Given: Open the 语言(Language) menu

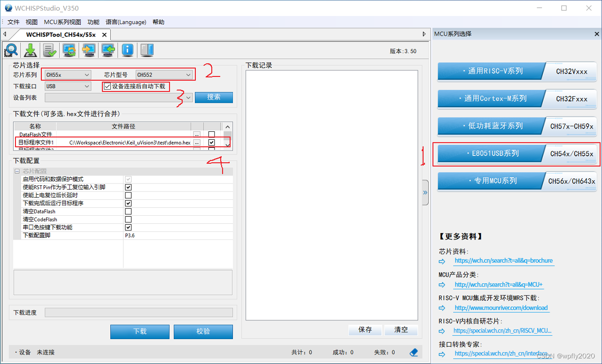Looking at the screenshot, I should (126, 22).
